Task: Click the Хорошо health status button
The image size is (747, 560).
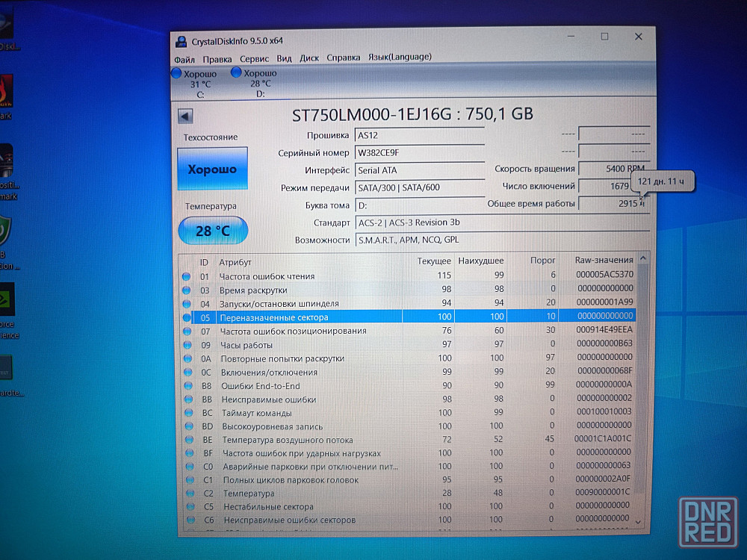Action: (x=212, y=169)
